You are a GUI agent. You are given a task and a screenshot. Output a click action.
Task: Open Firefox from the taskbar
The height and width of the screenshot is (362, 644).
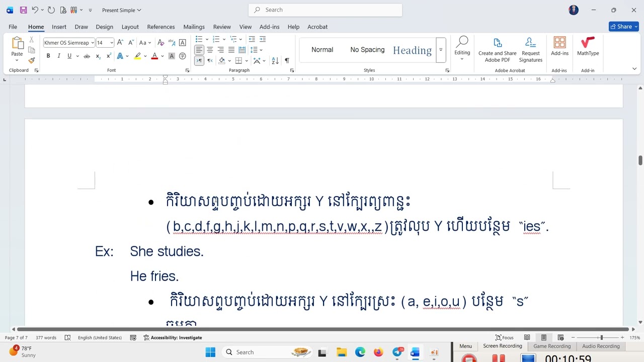(378, 352)
